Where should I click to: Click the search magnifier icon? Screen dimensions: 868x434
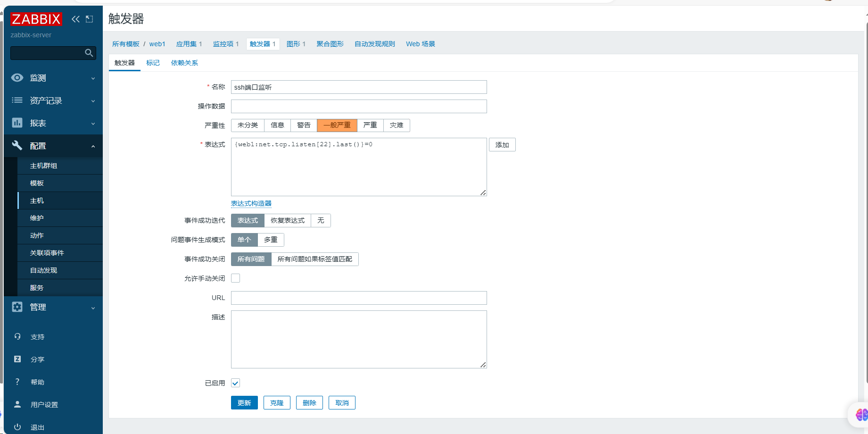click(x=89, y=53)
